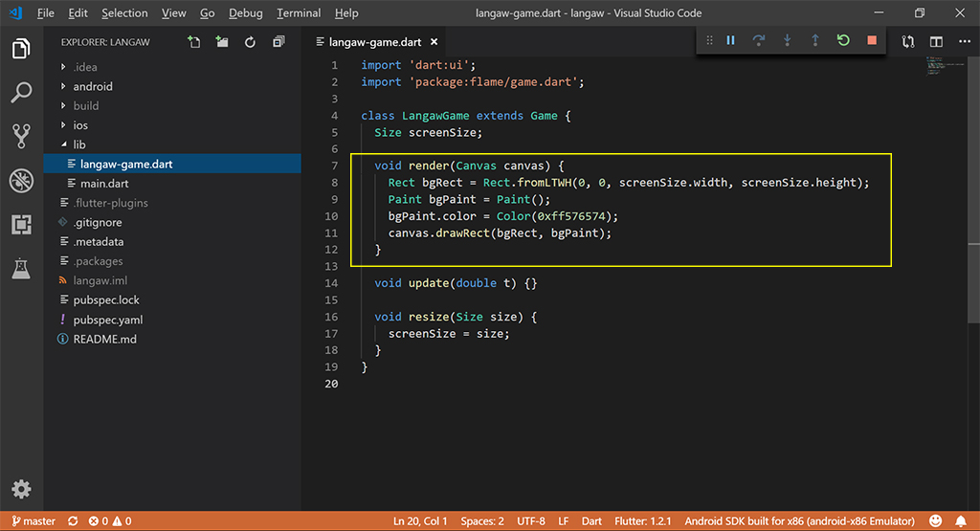
Task: Open main.dart in the file tree
Action: click(105, 184)
